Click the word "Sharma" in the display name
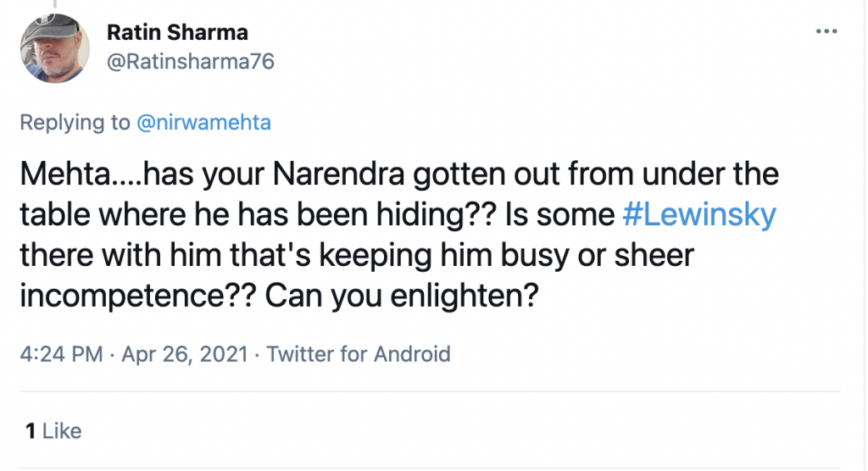 (x=214, y=33)
